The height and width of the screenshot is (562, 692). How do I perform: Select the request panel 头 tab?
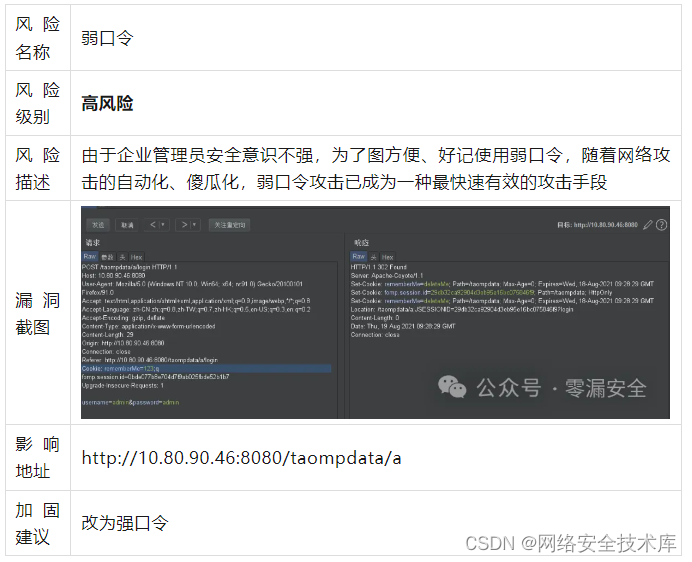122,257
